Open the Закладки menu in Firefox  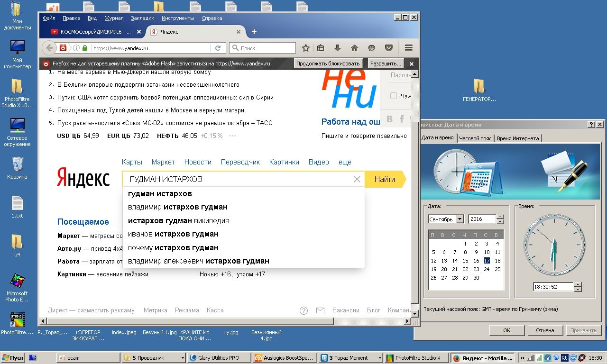pos(143,18)
